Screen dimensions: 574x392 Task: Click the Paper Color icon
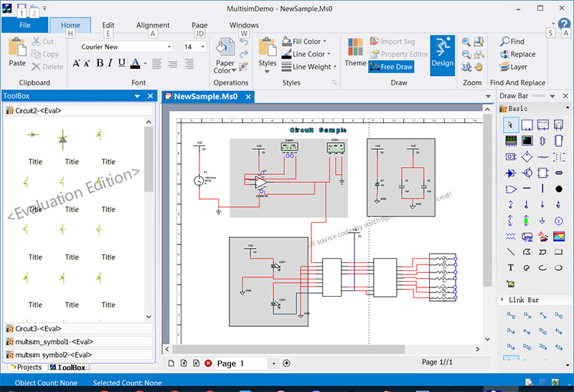(225, 47)
